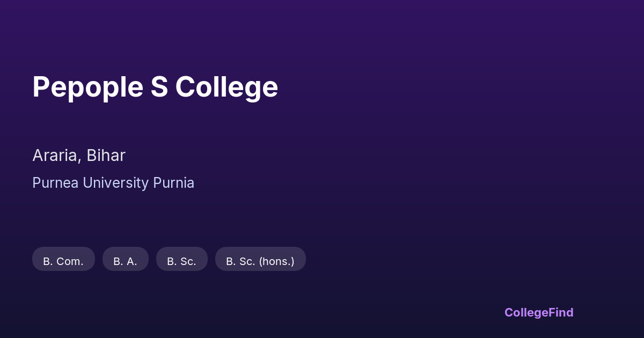Click "(hons.)" inside the last course chip
This screenshot has height=338, width=644.
tap(276, 261)
